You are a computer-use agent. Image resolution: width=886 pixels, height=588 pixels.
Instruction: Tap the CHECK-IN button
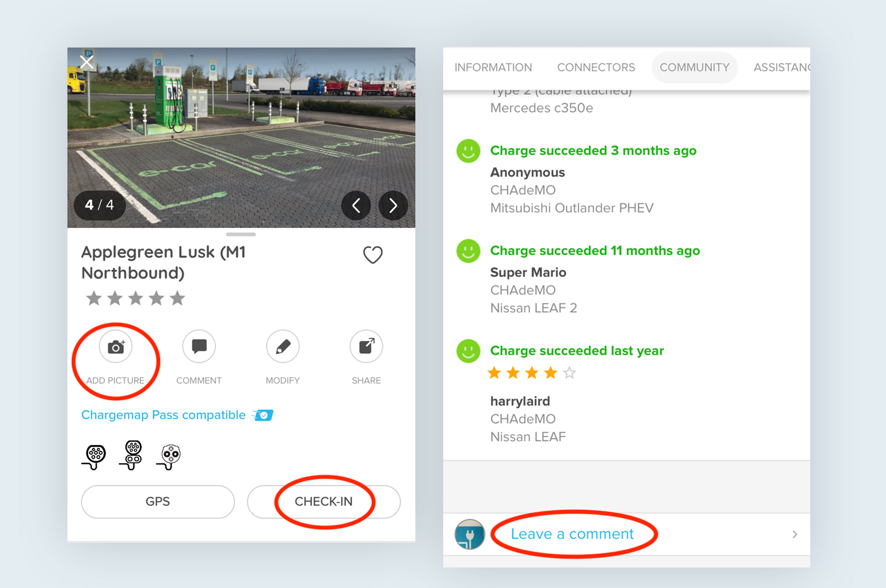point(324,502)
